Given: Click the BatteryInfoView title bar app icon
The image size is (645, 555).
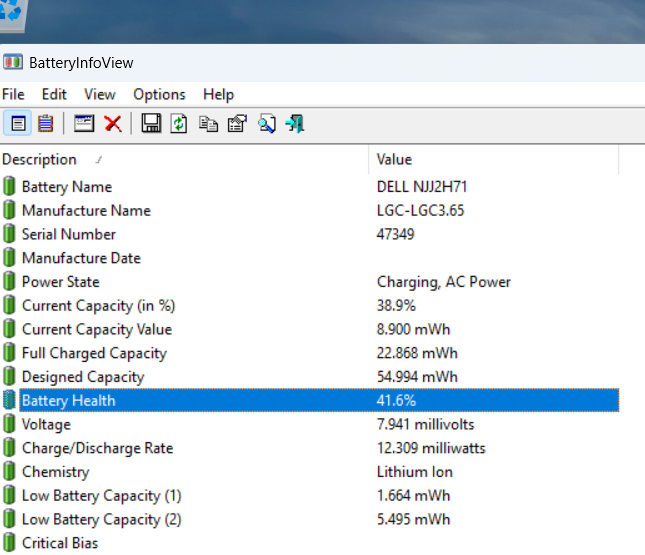Looking at the screenshot, I should (x=13, y=63).
